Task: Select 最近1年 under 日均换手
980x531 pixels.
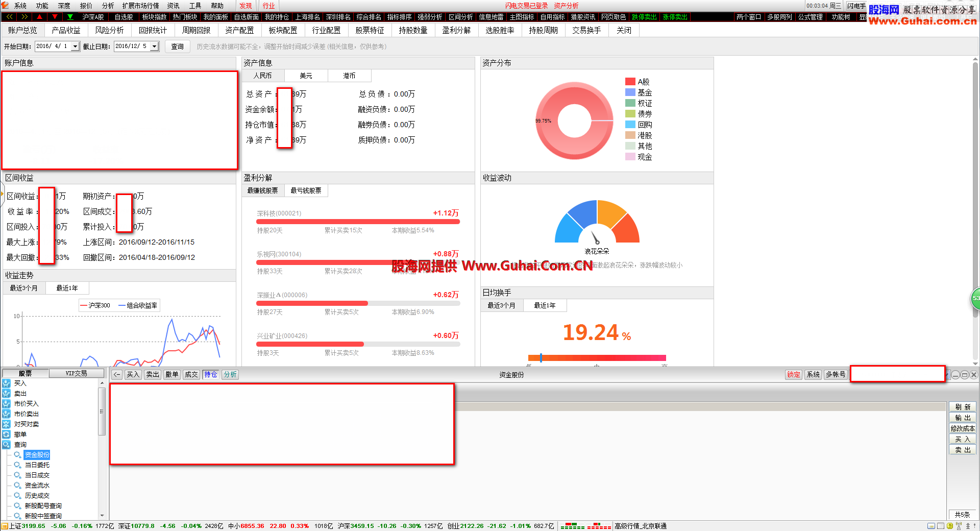Action: tap(545, 305)
